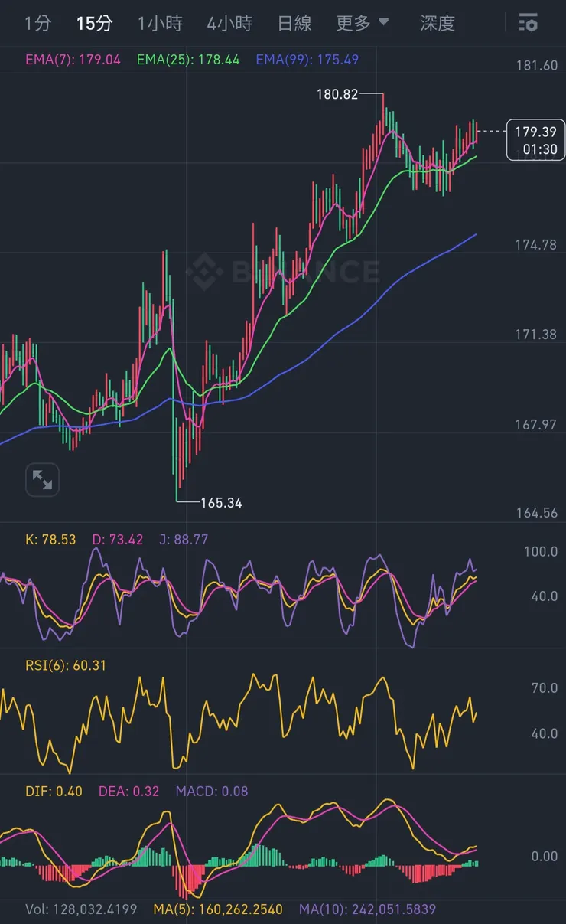The width and height of the screenshot is (566, 924).
Task: Tap the MACD 0.00 axis label
Action: (545, 856)
